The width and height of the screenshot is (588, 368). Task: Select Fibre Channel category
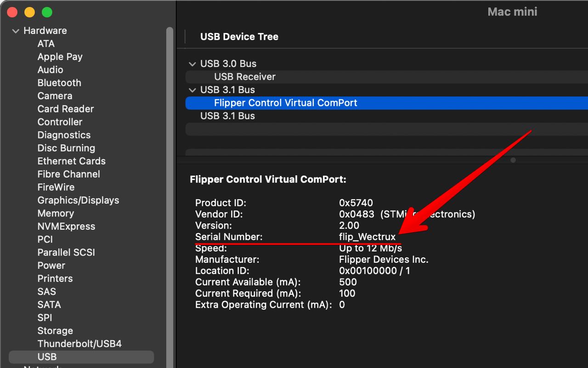(68, 174)
